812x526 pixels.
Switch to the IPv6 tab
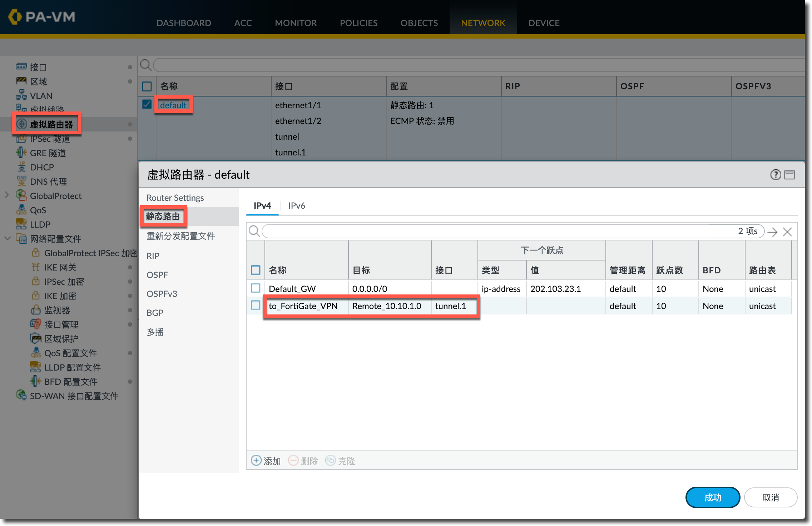pos(296,205)
